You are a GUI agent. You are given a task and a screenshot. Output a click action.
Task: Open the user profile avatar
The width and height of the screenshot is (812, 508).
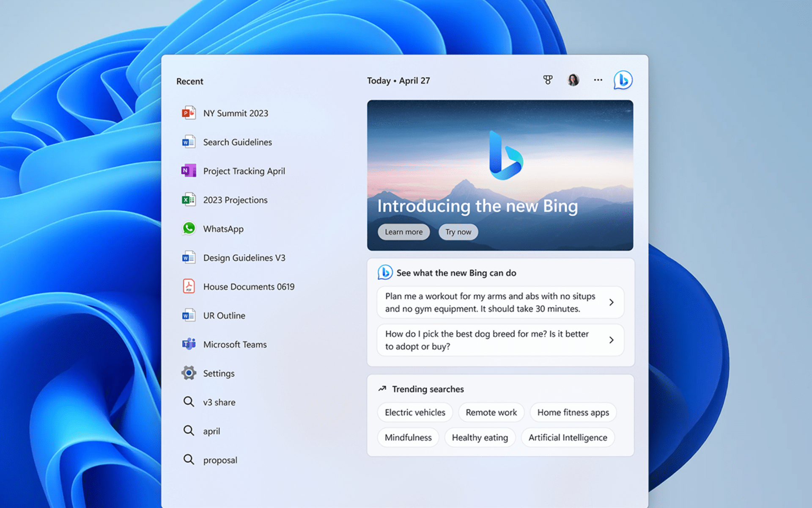pos(573,80)
